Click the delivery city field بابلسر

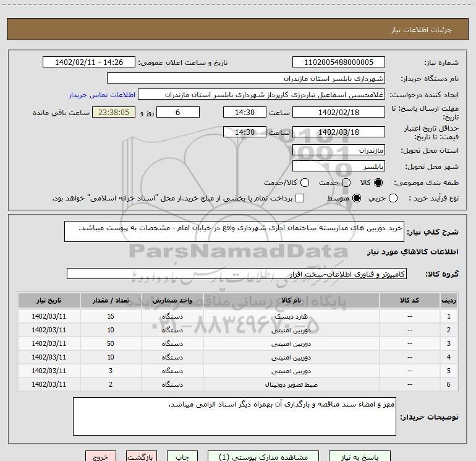pos(339,166)
